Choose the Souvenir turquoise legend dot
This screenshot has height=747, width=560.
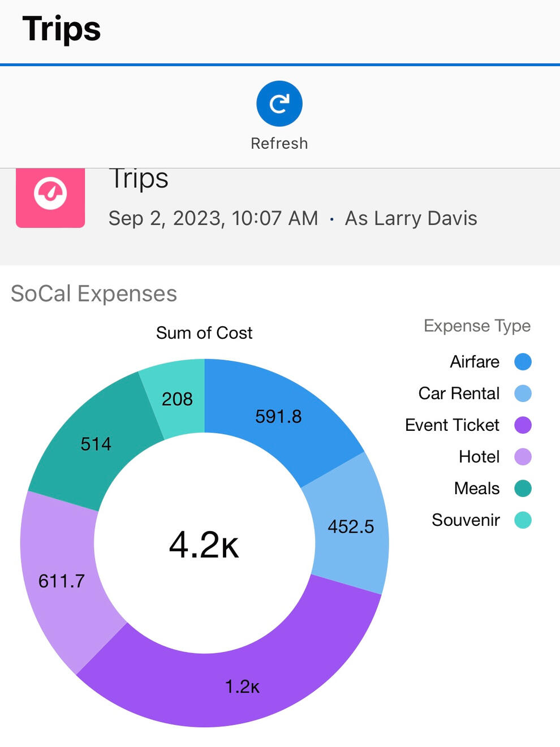point(523,520)
